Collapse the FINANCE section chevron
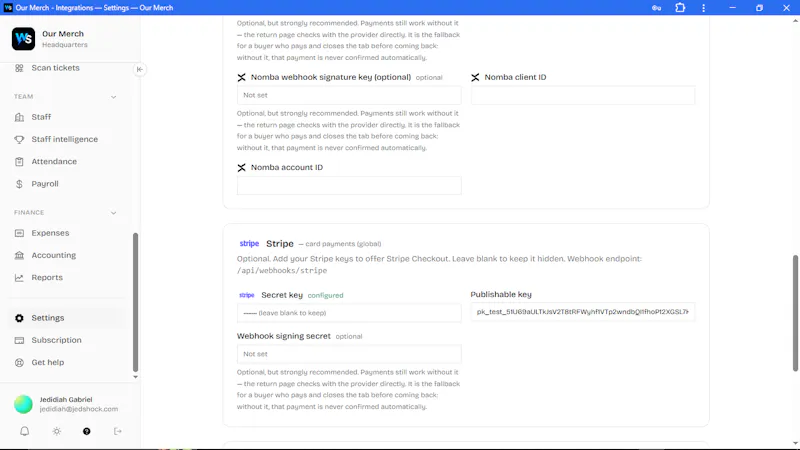The width and height of the screenshot is (800, 450). pos(113,213)
